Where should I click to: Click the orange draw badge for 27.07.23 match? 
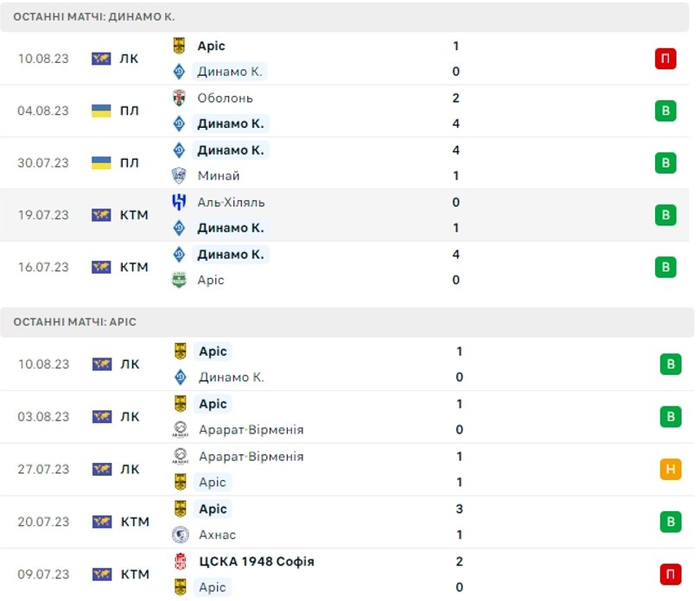coord(671,469)
